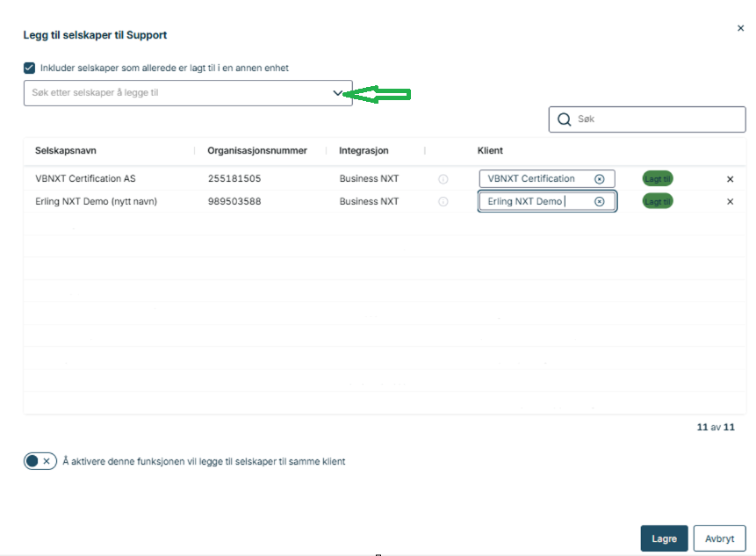
Task: Select the Integrasjon column header
Action: click(364, 151)
